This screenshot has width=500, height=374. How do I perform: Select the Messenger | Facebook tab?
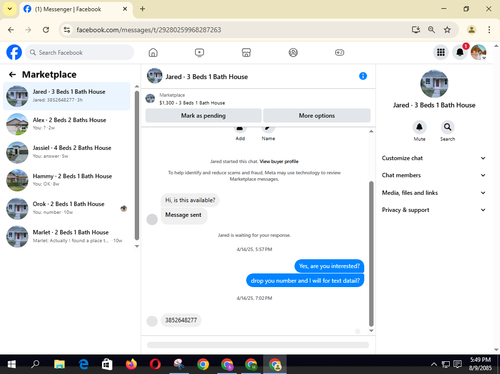click(x=76, y=9)
